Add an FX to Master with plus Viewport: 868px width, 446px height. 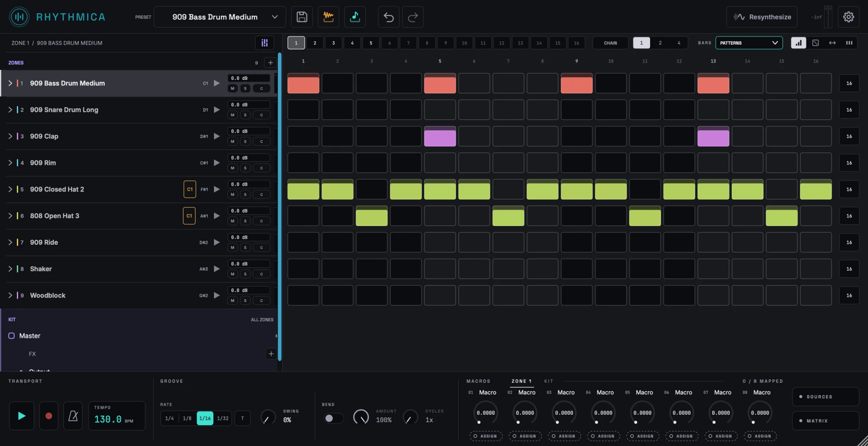pyautogui.click(x=271, y=354)
